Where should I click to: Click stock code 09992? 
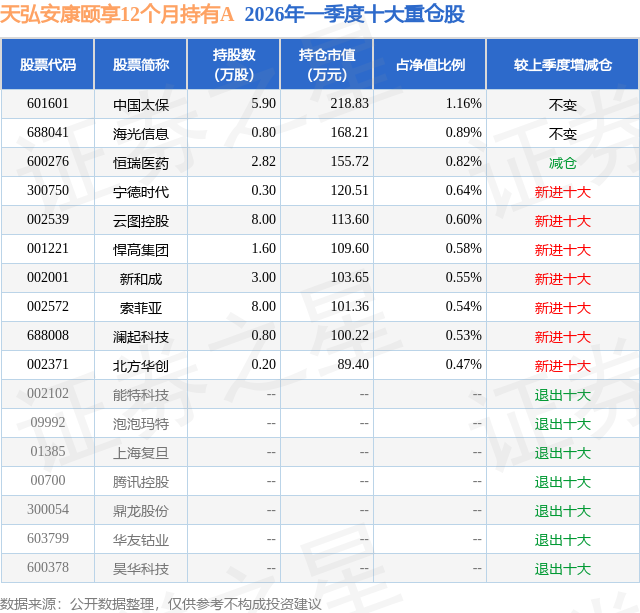coord(48,422)
